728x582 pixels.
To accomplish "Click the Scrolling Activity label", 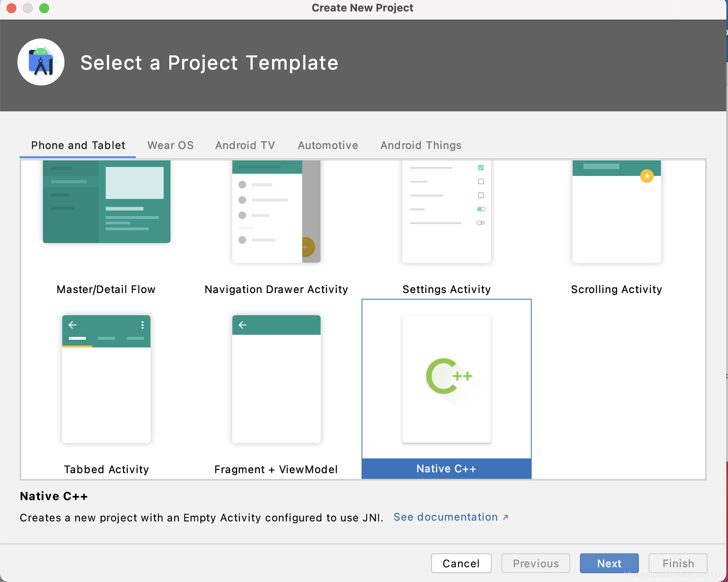I will (617, 289).
